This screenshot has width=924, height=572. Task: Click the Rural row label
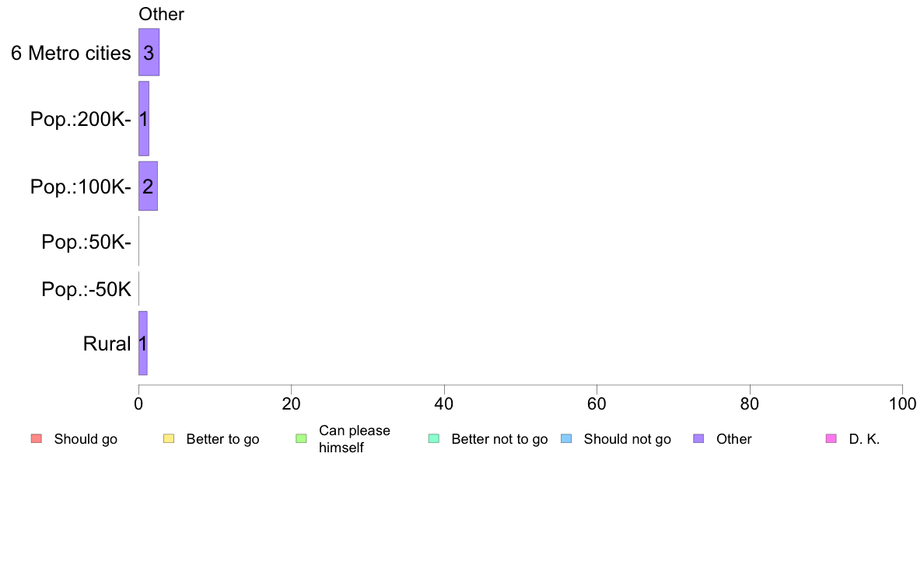pos(107,344)
